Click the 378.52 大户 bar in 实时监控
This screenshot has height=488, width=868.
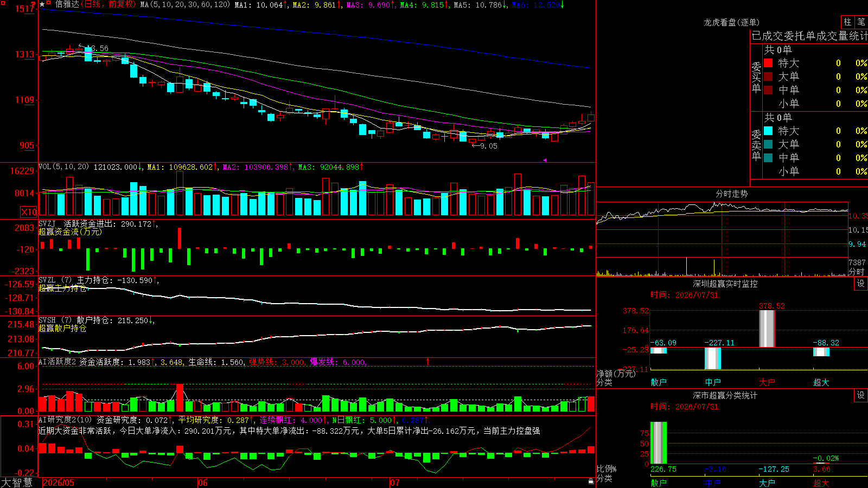click(x=767, y=329)
